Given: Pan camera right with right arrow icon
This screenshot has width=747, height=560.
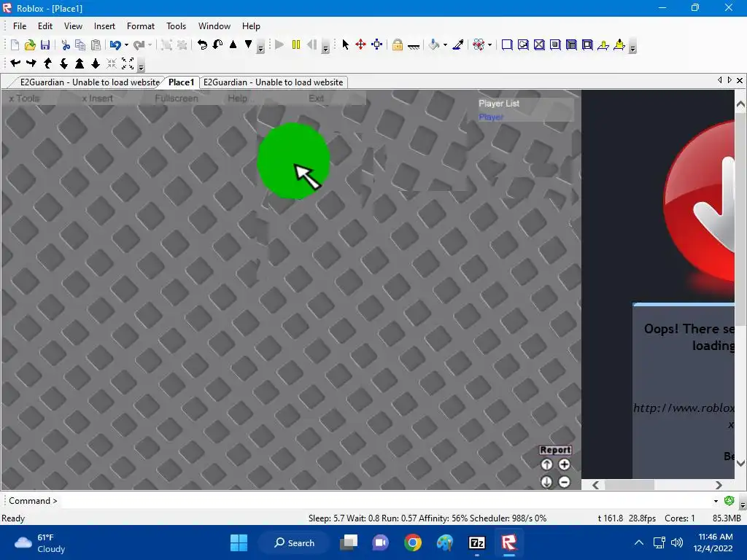Looking at the screenshot, I should 31,63.
